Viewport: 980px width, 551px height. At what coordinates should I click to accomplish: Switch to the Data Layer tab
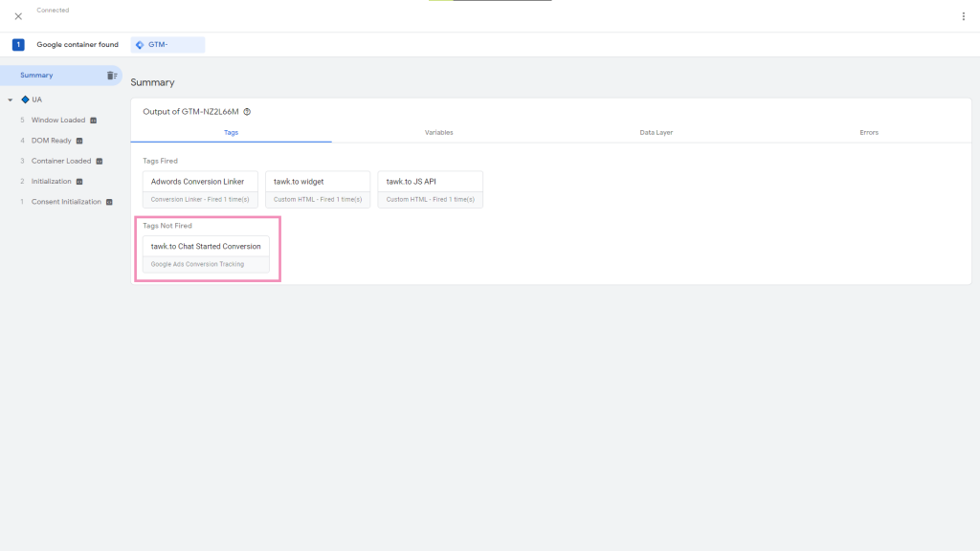pyautogui.click(x=657, y=132)
